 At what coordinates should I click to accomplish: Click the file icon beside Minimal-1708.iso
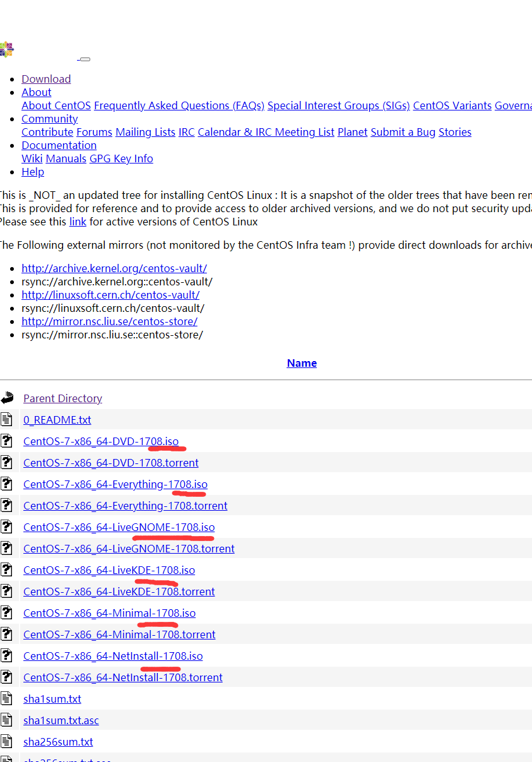point(6,612)
